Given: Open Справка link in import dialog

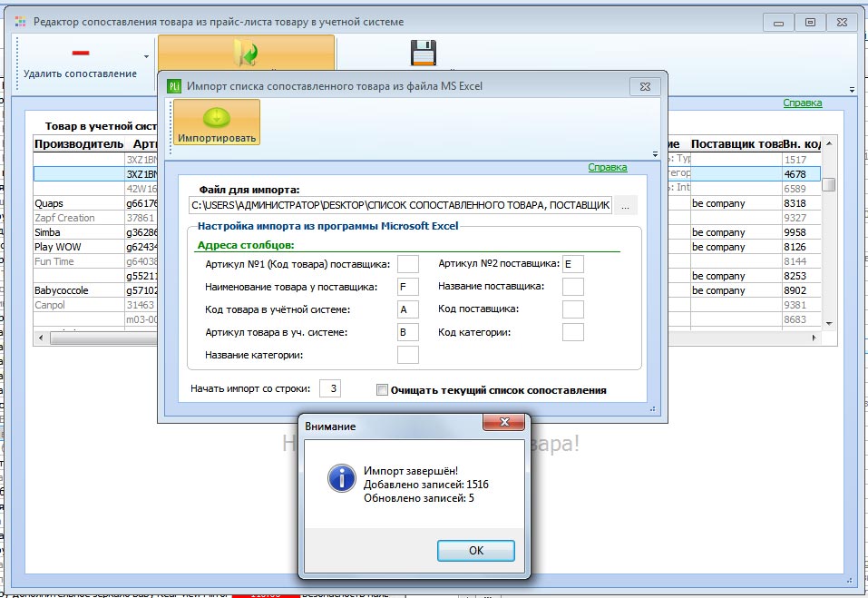Looking at the screenshot, I should pyautogui.click(x=608, y=167).
